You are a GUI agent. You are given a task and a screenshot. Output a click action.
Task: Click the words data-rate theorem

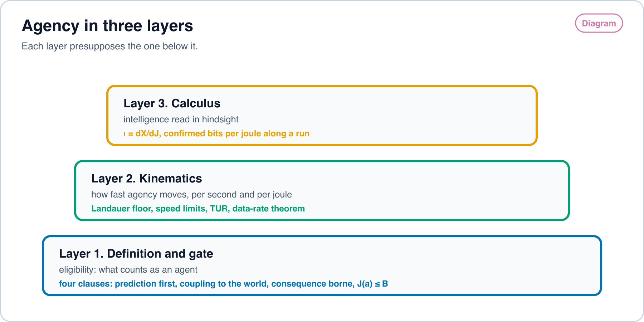(269, 209)
